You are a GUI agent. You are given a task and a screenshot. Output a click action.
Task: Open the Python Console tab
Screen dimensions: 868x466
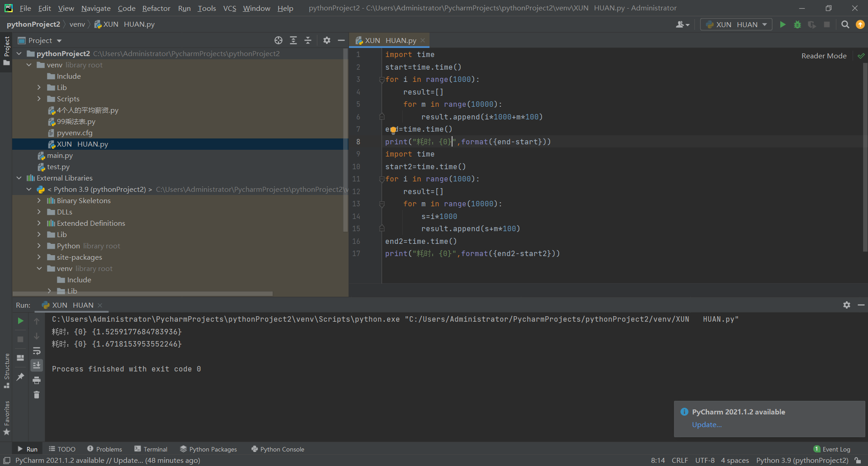pyautogui.click(x=278, y=449)
